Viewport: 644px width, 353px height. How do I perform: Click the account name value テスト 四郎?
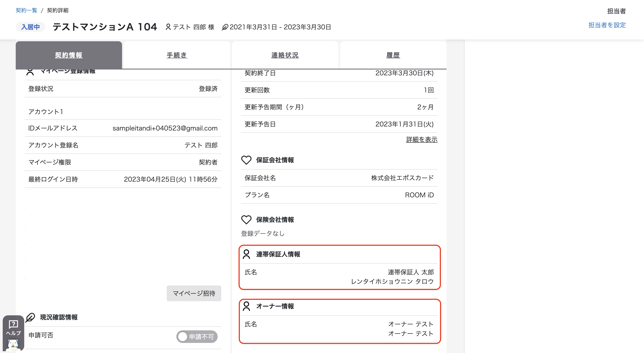(x=201, y=145)
